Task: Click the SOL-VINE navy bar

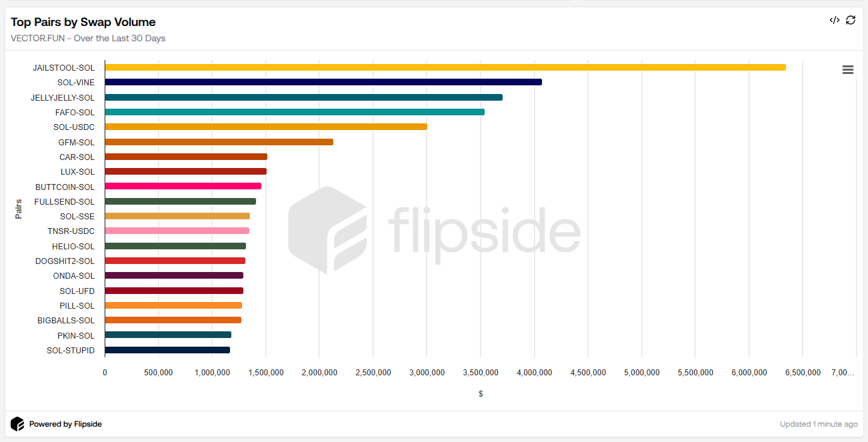Action: 323,82
